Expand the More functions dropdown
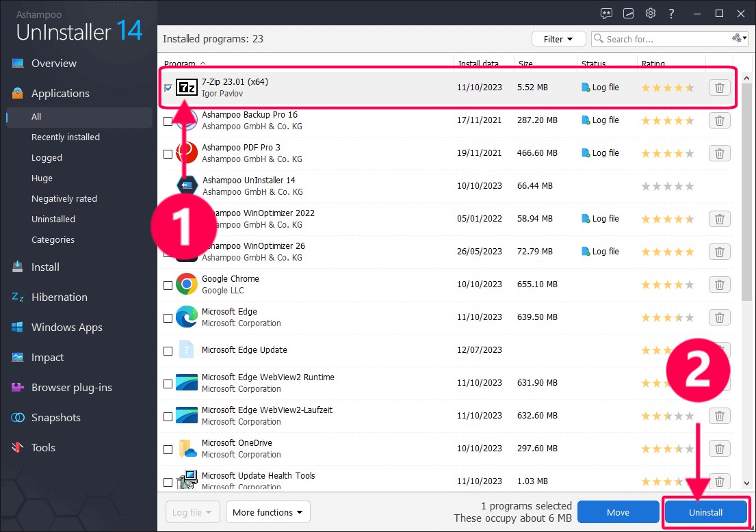Image resolution: width=756 pixels, height=532 pixels. pyautogui.click(x=268, y=512)
